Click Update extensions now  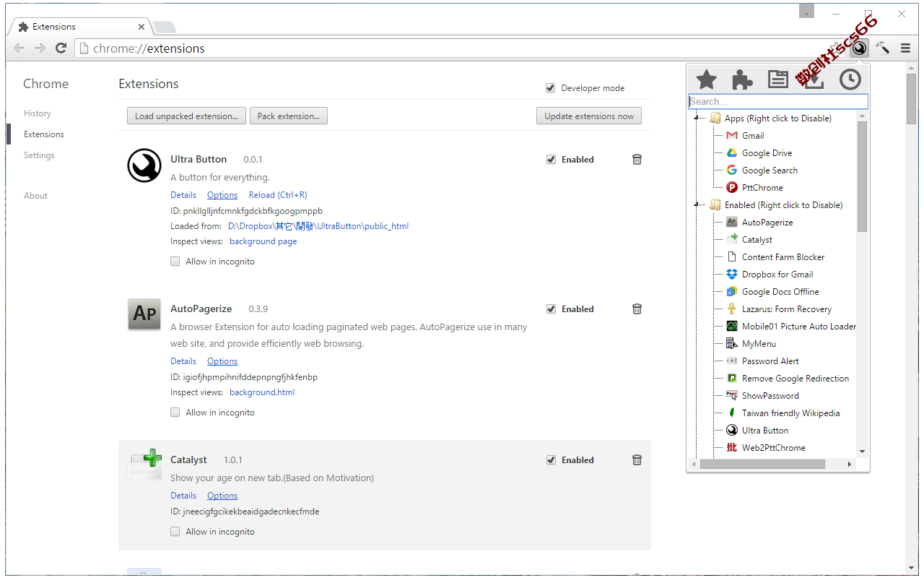tap(589, 116)
